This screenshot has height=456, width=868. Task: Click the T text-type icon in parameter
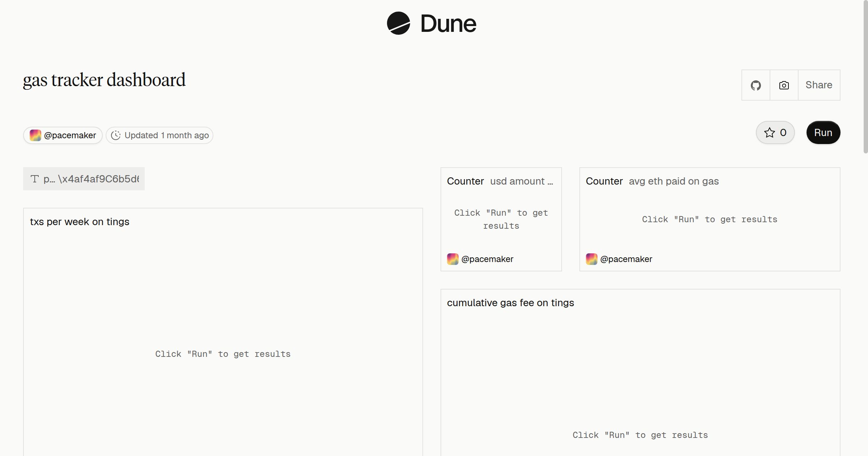click(x=35, y=179)
